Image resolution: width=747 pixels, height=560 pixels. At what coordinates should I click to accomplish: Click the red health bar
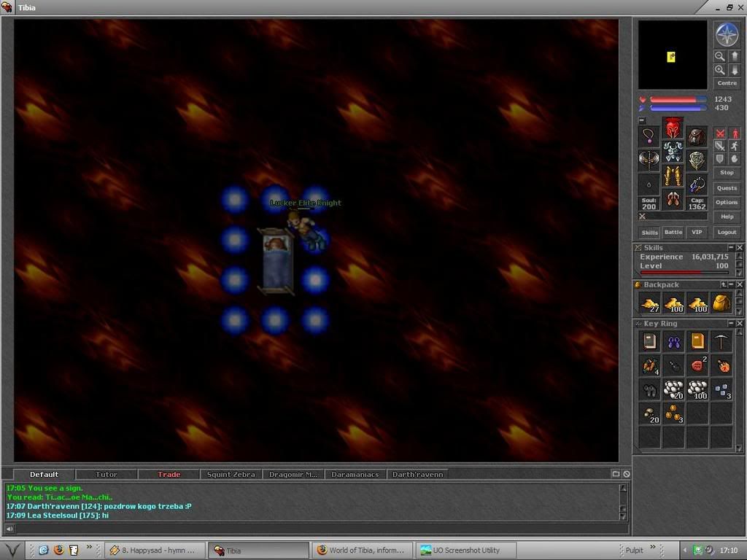point(678,99)
